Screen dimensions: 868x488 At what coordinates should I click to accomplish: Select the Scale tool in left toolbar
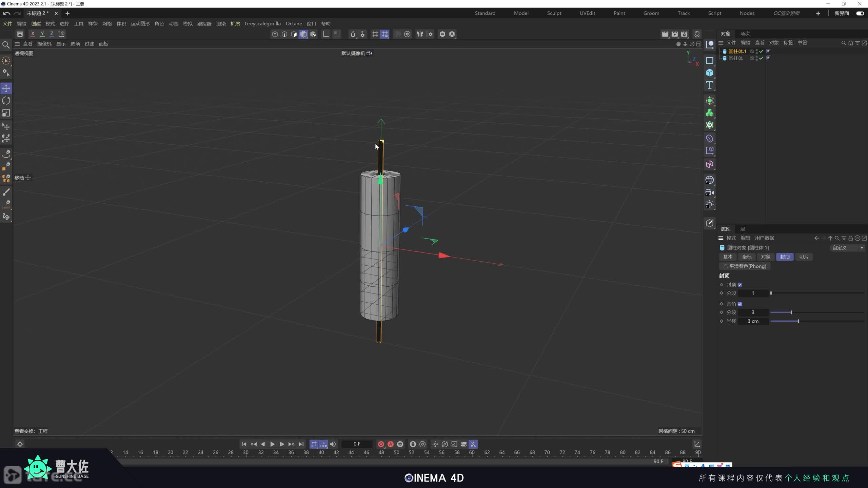click(x=6, y=113)
